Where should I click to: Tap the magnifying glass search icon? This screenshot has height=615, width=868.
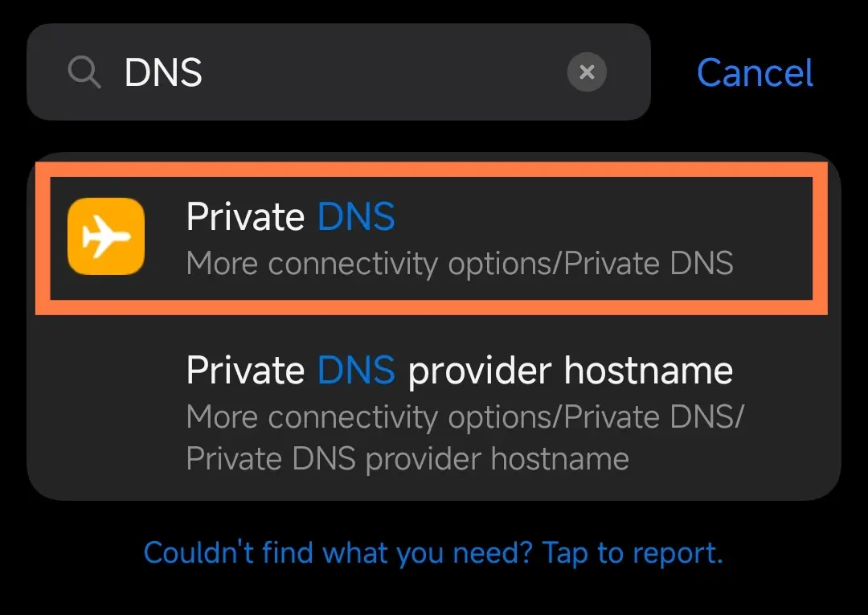coord(84,72)
